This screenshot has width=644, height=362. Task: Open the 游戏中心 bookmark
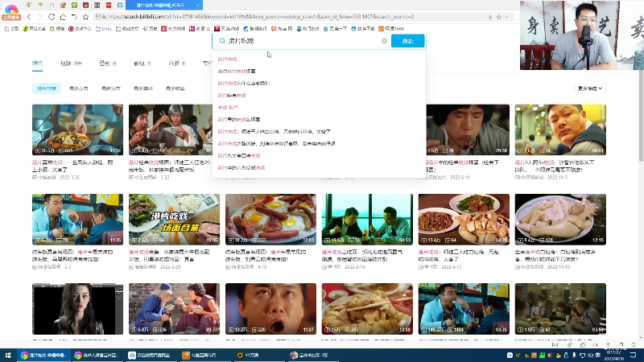[x=80, y=29]
